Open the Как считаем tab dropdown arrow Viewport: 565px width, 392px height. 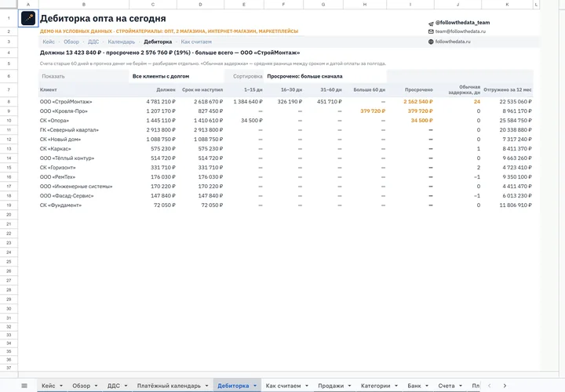307,386
